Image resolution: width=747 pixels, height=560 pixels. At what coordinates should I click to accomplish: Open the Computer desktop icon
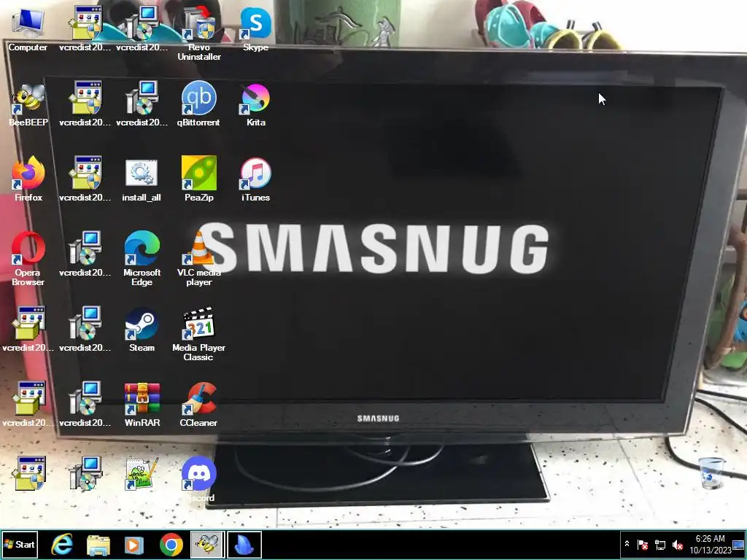coord(28,29)
